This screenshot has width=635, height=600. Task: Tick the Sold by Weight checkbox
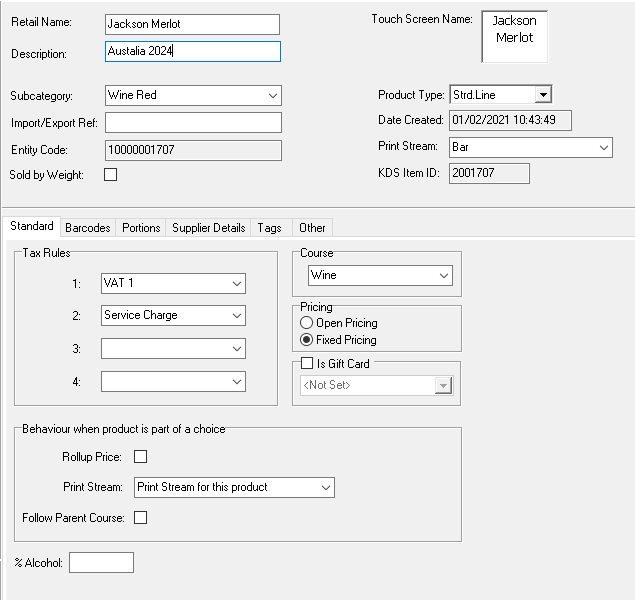[x=111, y=175]
